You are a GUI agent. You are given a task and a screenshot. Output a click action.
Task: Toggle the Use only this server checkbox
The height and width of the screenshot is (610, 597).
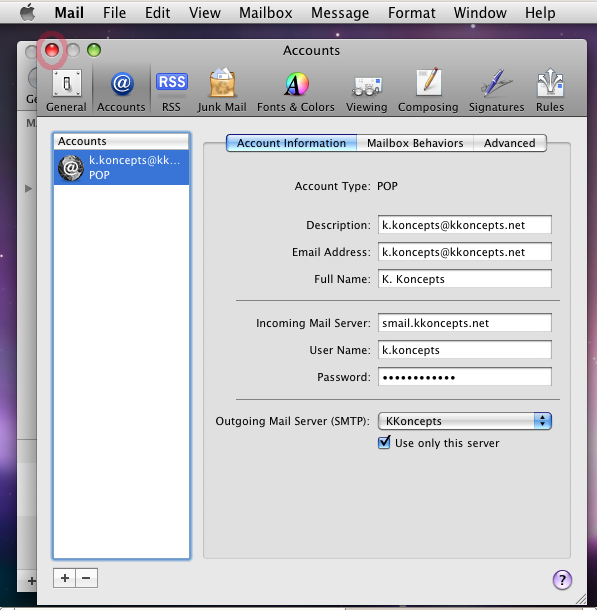pyautogui.click(x=384, y=443)
